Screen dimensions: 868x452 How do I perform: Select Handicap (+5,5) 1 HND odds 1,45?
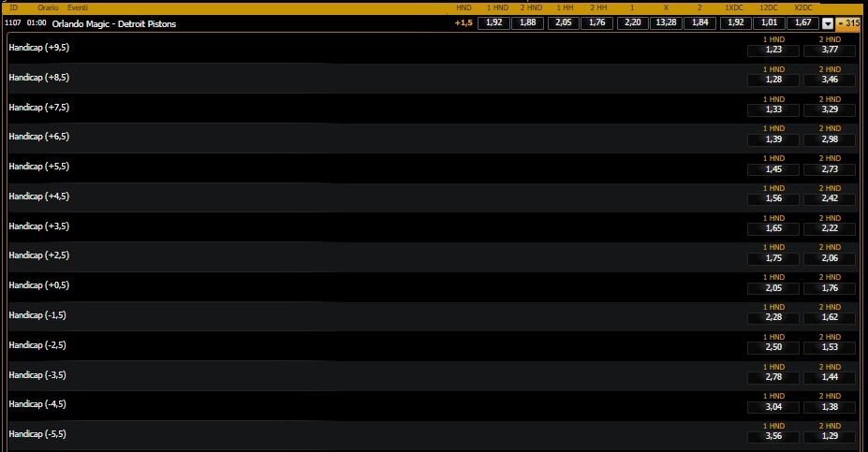pyautogui.click(x=773, y=168)
